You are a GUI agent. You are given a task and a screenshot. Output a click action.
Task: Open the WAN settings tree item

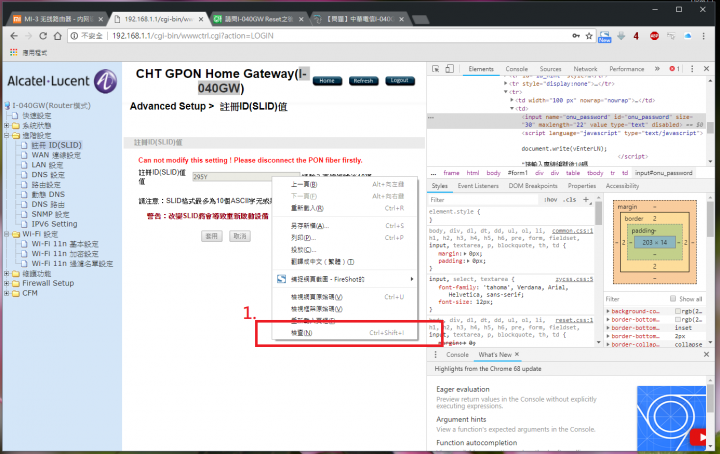56,155
